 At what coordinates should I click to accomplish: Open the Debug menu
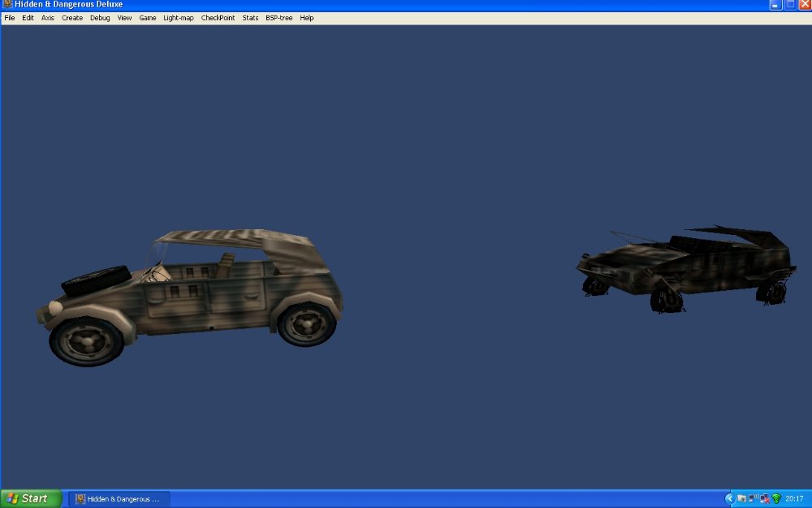99,17
